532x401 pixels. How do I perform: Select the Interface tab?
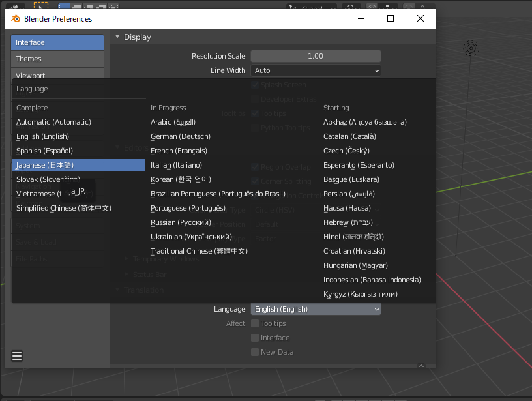coord(57,42)
